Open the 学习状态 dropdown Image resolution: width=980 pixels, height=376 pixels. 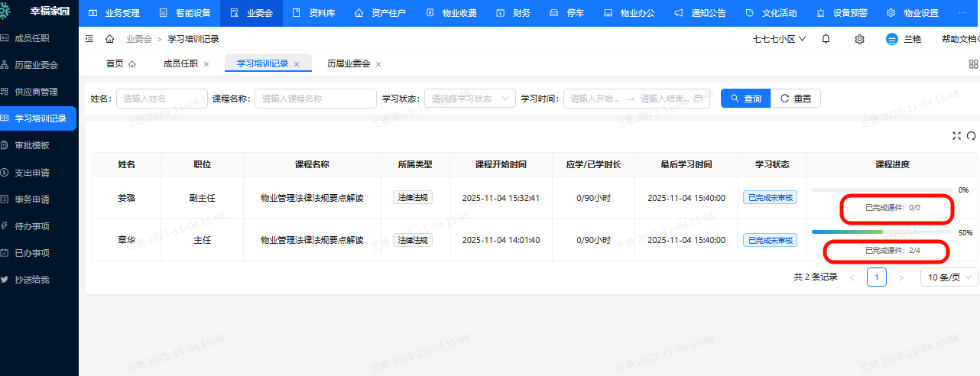(470, 98)
